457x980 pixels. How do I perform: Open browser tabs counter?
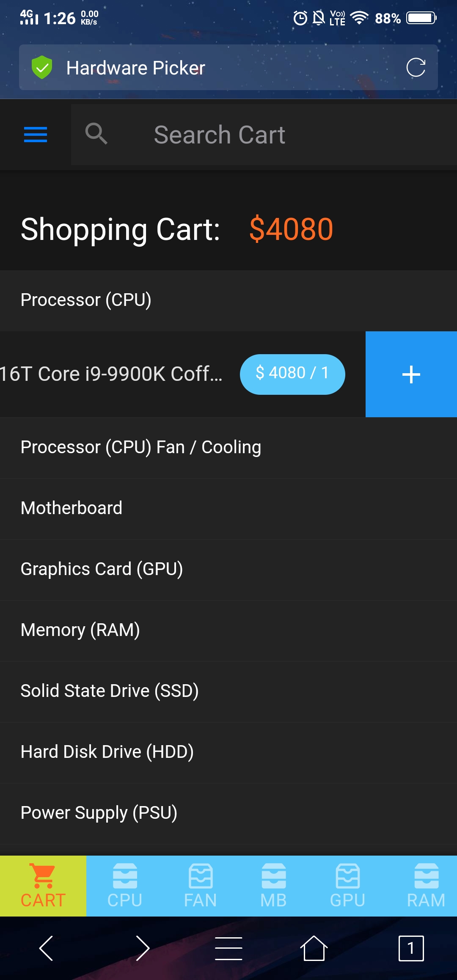[411, 948]
